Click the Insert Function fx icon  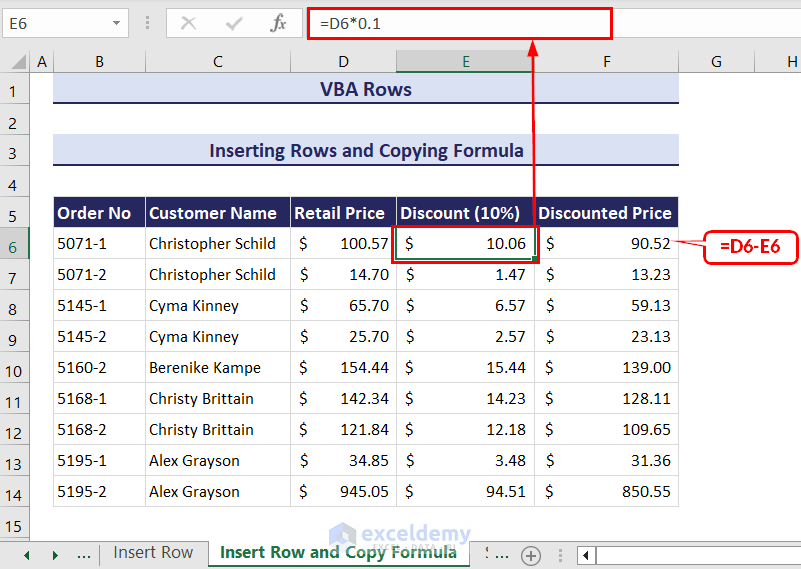(x=278, y=23)
